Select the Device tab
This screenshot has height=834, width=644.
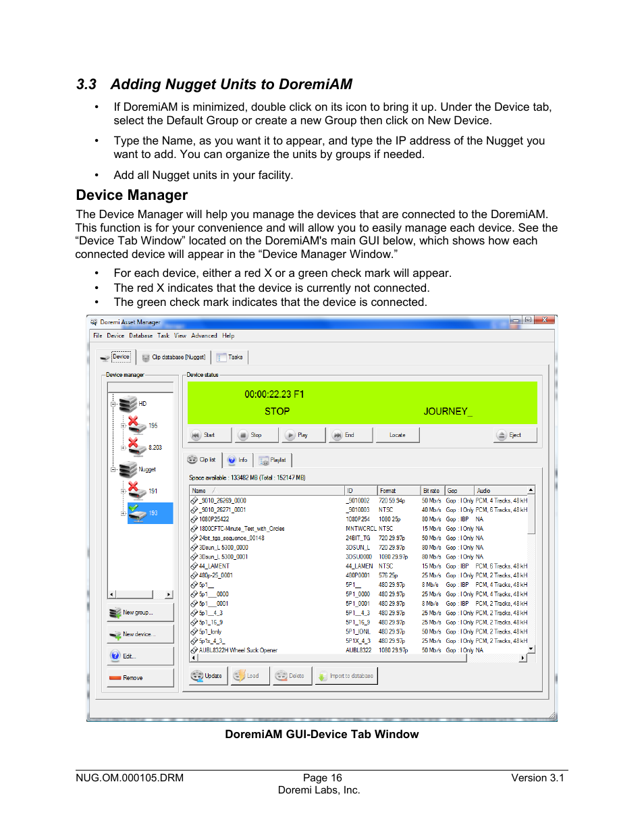pyautogui.click(x=115, y=357)
